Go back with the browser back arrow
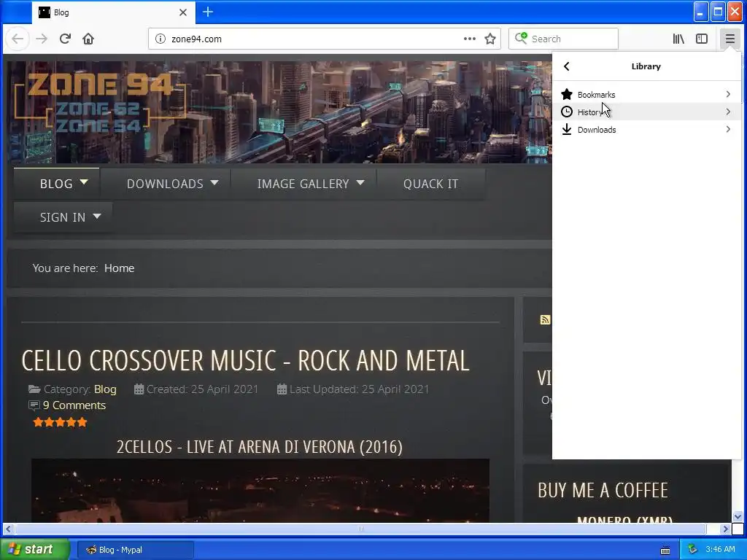 point(18,39)
